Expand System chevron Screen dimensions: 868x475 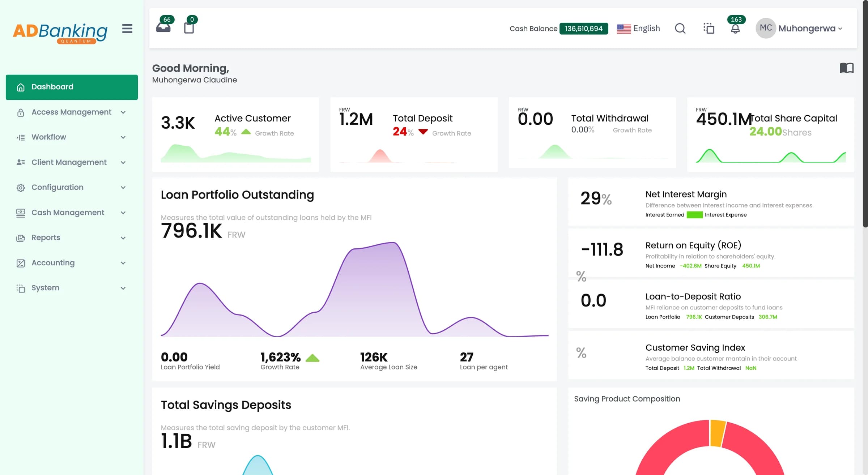[x=123, y=288]
